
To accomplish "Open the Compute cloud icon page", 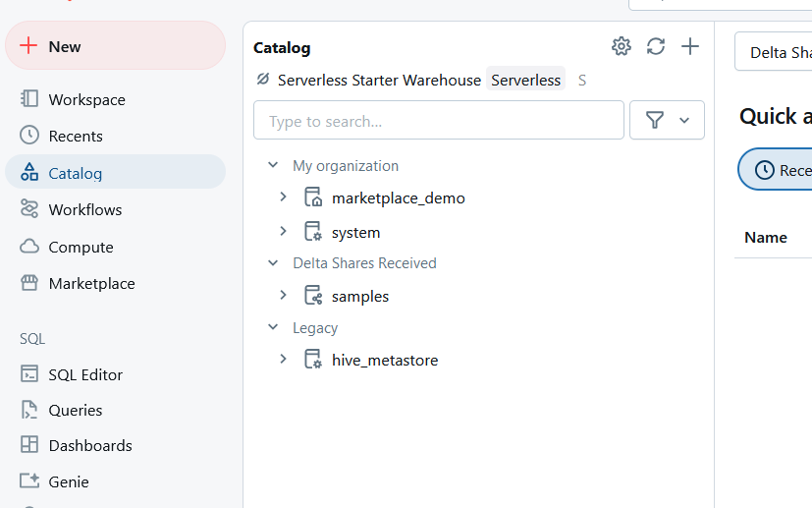I will pos(81,247).
